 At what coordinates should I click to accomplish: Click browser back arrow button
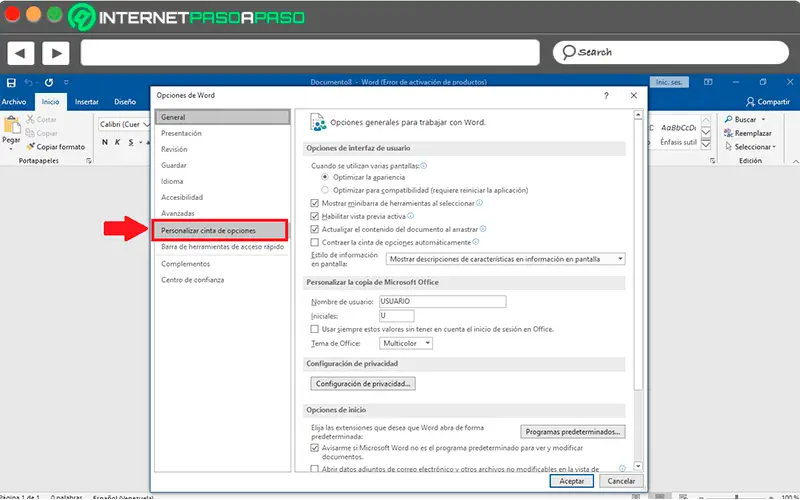[21, 53]
